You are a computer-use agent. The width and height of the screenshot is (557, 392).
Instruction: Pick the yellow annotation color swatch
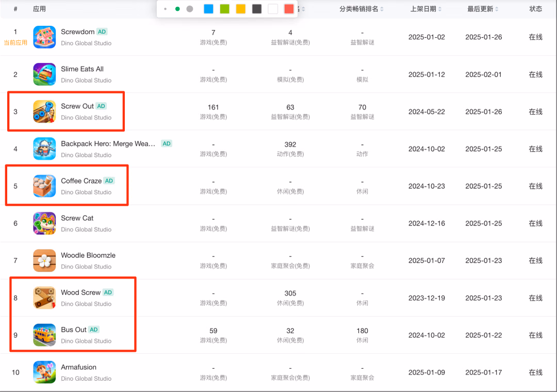241,9
